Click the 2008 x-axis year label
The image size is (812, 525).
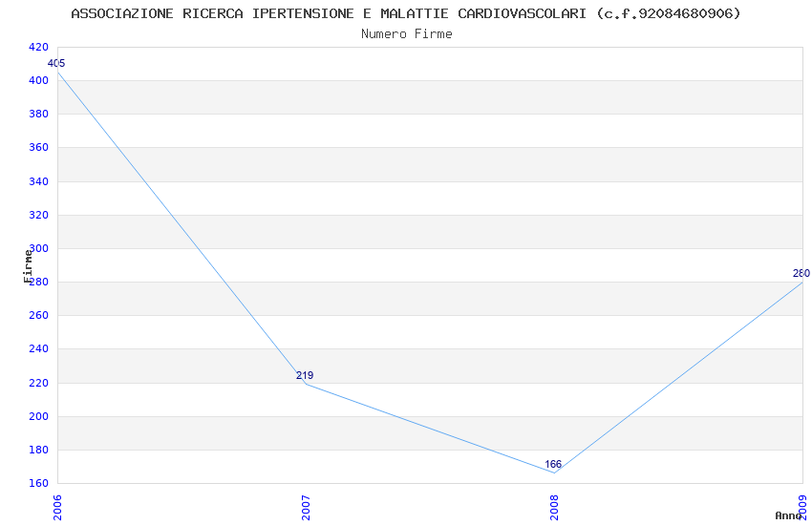pos(554,507)
